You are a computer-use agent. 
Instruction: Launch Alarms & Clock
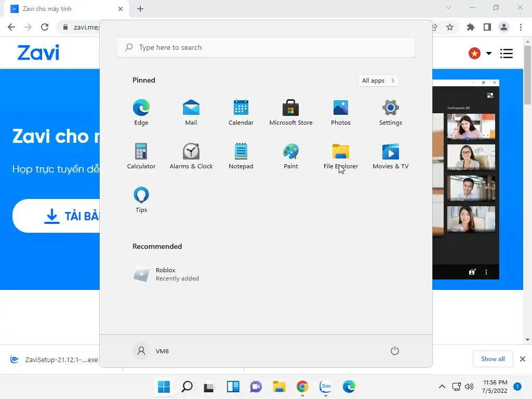[191, 156]
